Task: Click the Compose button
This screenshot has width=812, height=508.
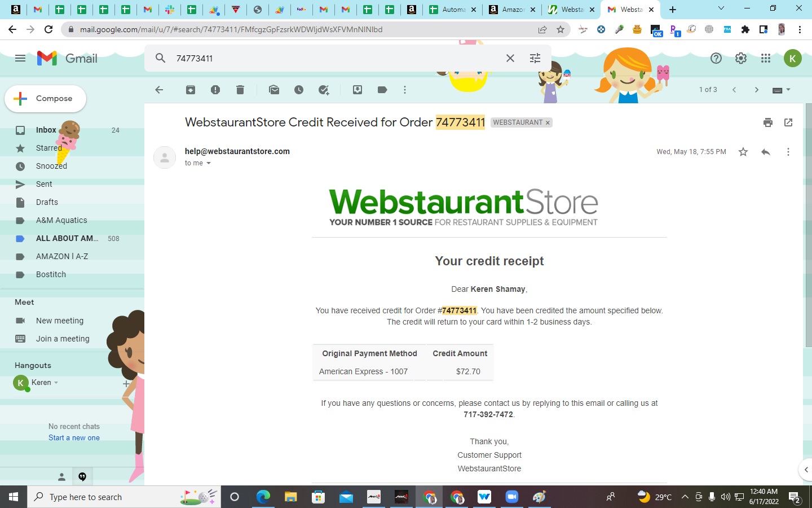Action: [46, 98]
